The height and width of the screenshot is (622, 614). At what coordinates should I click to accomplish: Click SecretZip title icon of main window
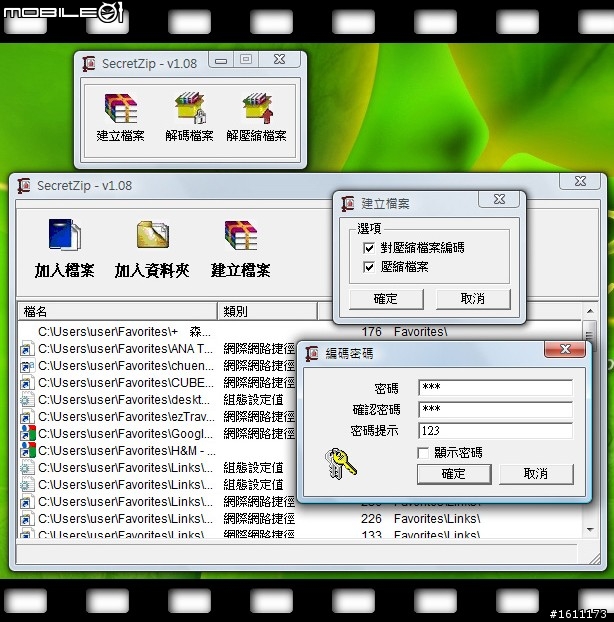coord(24,186)
